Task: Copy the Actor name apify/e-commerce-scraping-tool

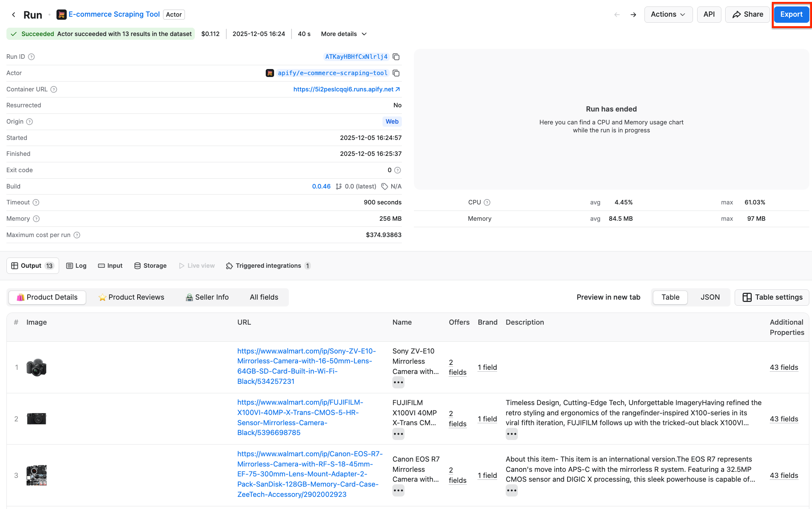Action: (396, 73)
